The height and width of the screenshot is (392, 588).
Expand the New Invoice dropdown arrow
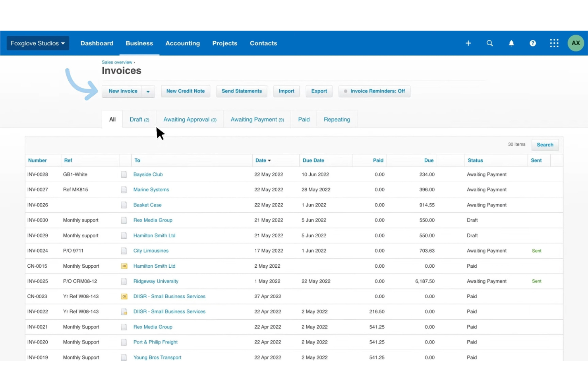[148, 91]
